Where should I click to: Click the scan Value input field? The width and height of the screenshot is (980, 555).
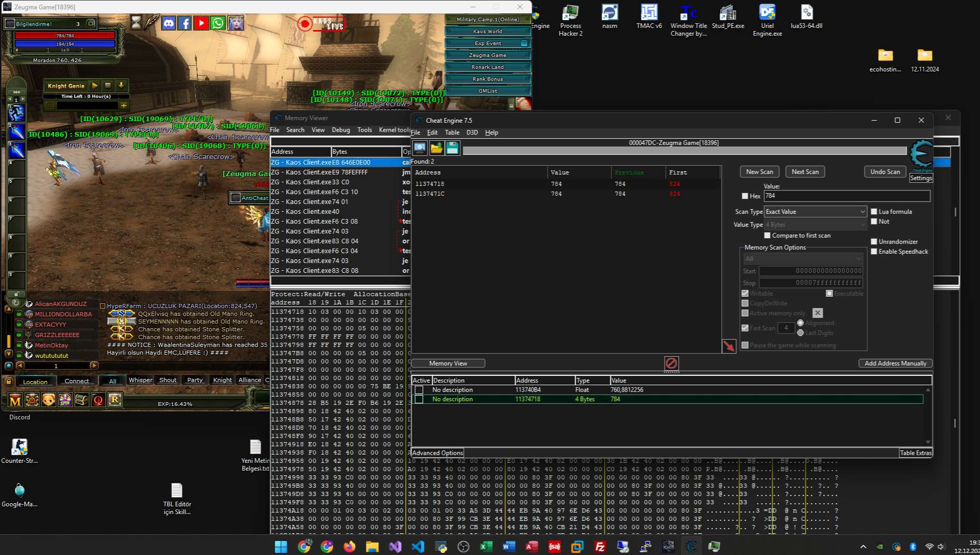pyautogui.click(x=847, y=196)
